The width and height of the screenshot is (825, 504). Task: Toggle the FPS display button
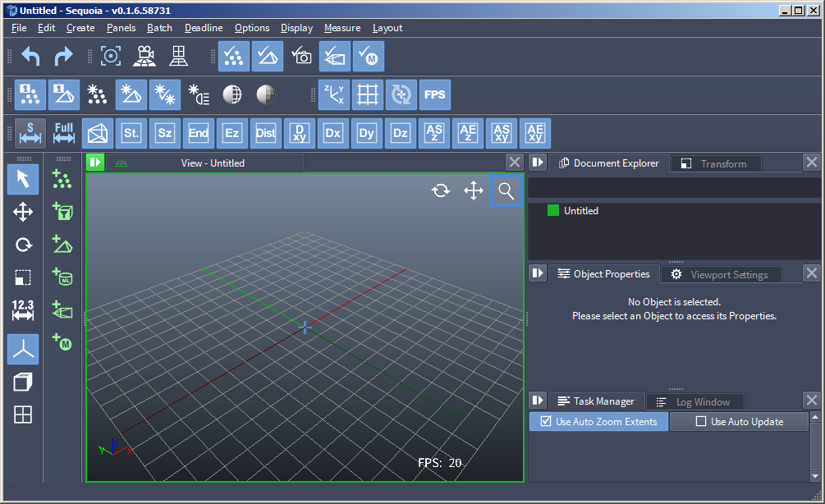[x=434, y=94]
